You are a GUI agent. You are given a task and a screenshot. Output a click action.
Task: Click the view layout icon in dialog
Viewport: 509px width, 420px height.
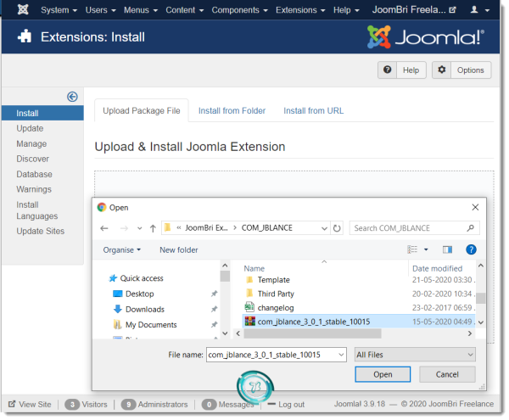[412, 249]
